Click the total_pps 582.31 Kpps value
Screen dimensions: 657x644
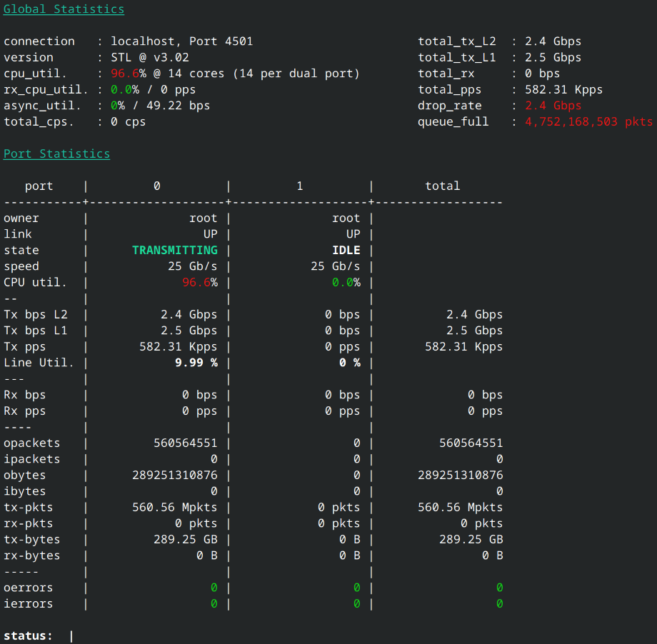[563, 90]
